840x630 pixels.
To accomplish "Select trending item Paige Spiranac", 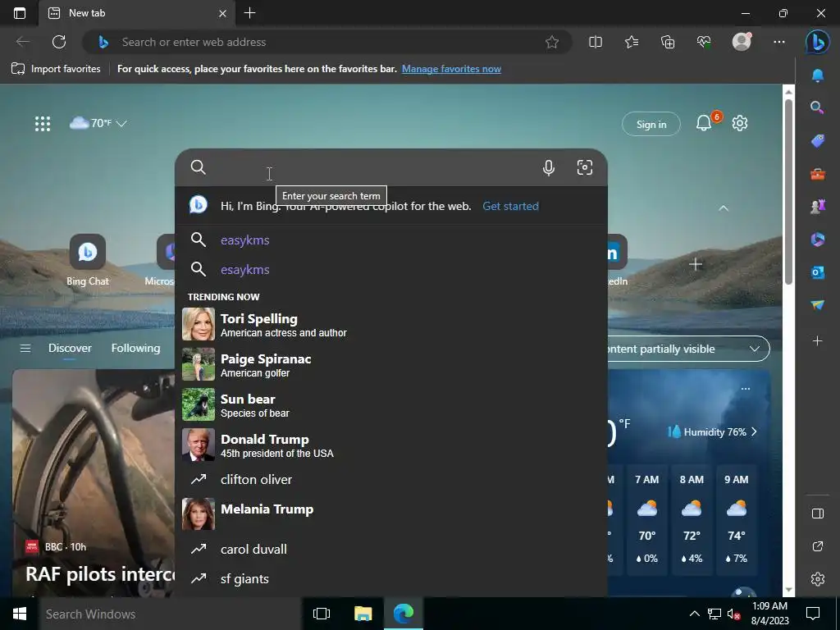I will [x=391, y=365].
